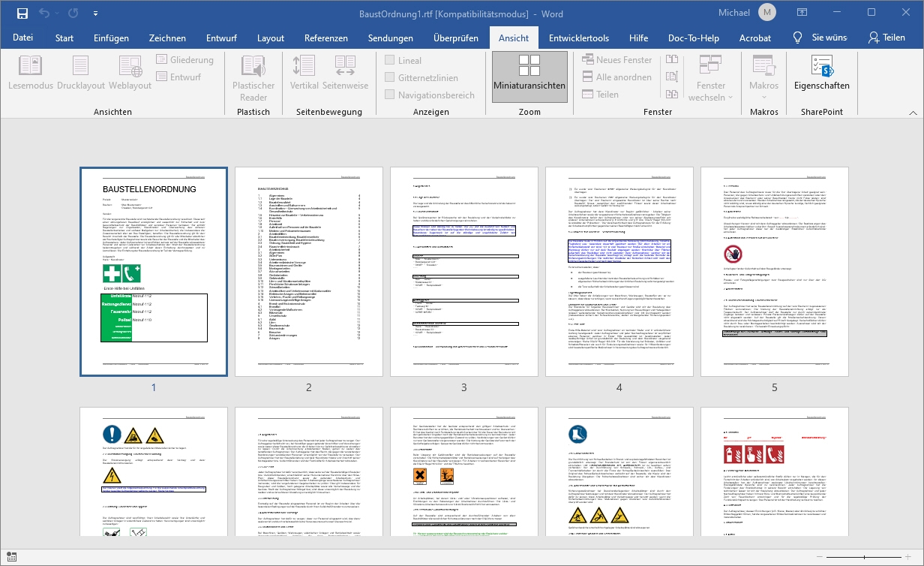This screenshot has height=566, width=924.
Task: Click the zoom out minus button
Action: 820,557
